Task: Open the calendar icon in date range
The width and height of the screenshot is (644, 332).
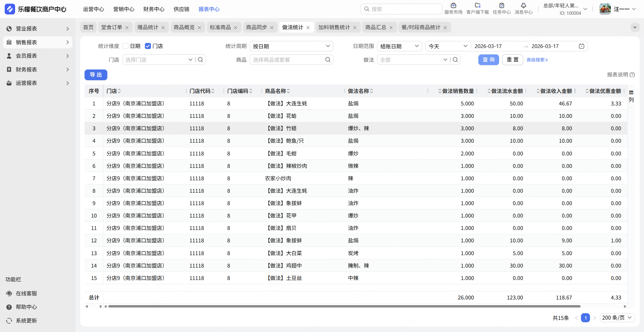Action: tap(581, 46)
